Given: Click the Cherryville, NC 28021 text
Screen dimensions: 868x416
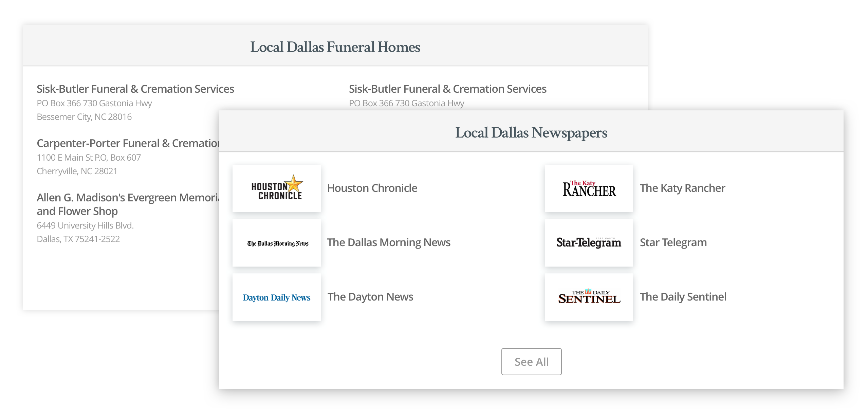Looking at the screenshot, I should (x=77, y=171).
